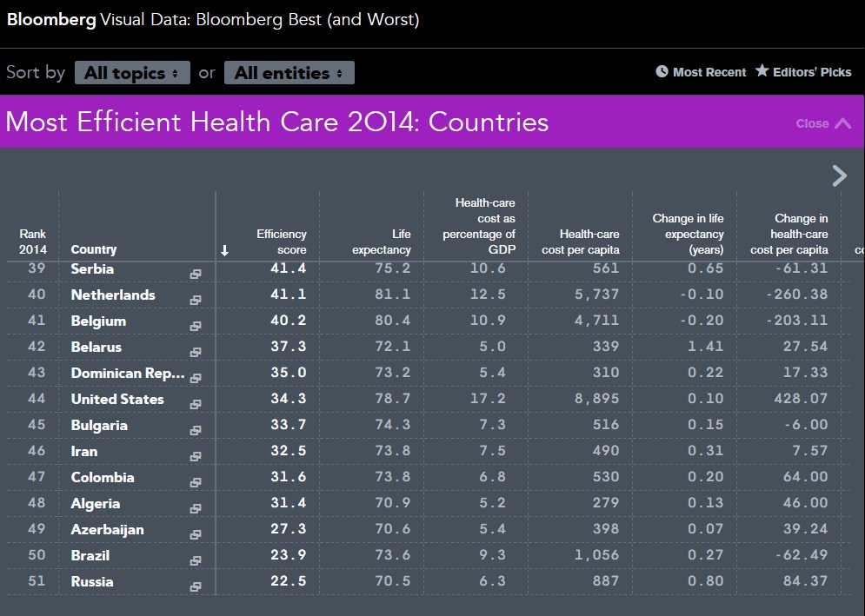Select the Colombia country name

(x=103, y=477)
